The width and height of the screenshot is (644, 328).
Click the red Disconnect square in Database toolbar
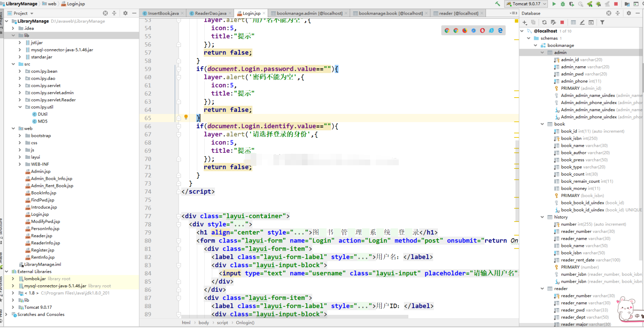tap(562, 22)
